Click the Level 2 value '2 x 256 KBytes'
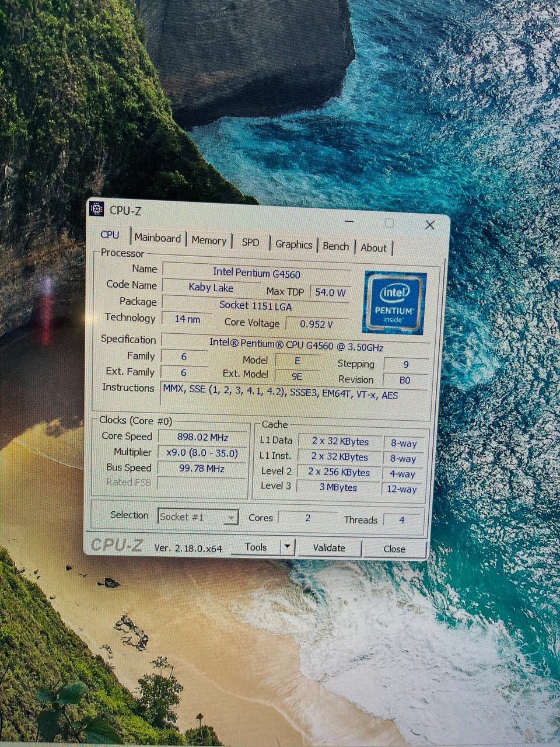Viewport: 560px width, 747px height. tap(339, 472)
